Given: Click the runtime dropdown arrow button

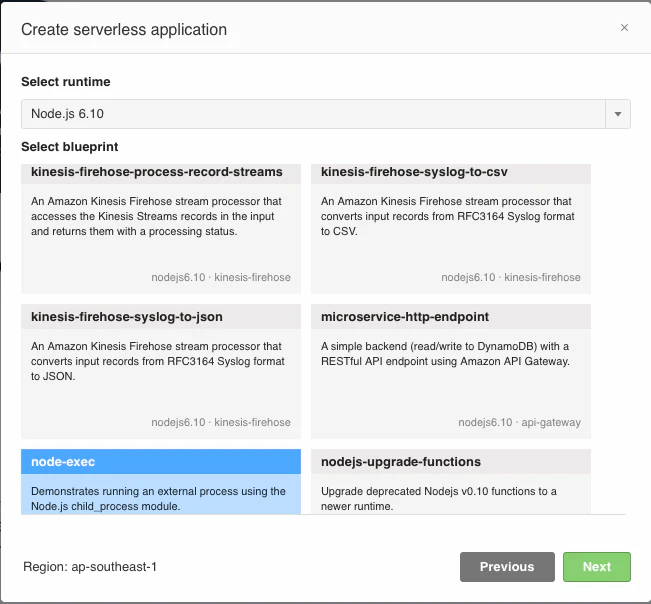Looking at the screenshot, I should [x=618, y=114].
